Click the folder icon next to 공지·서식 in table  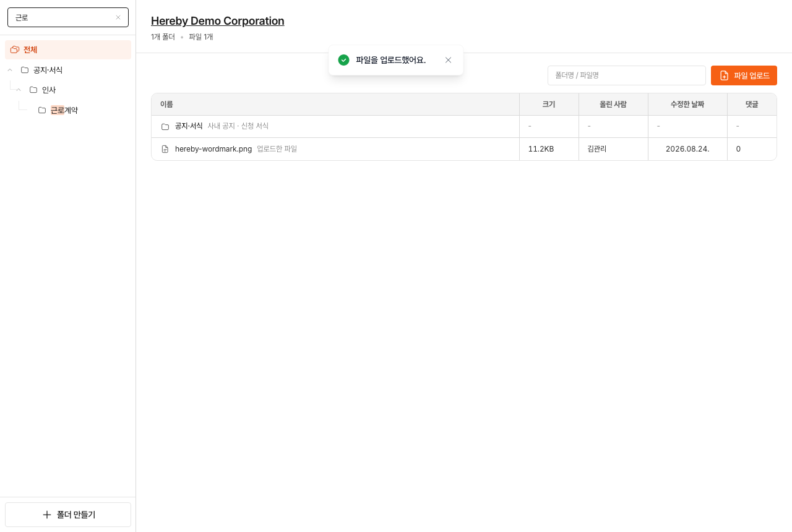coord(165,126)
